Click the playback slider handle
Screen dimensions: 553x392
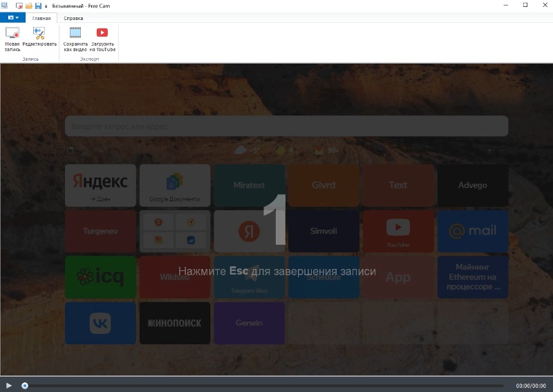pos(25,386)
